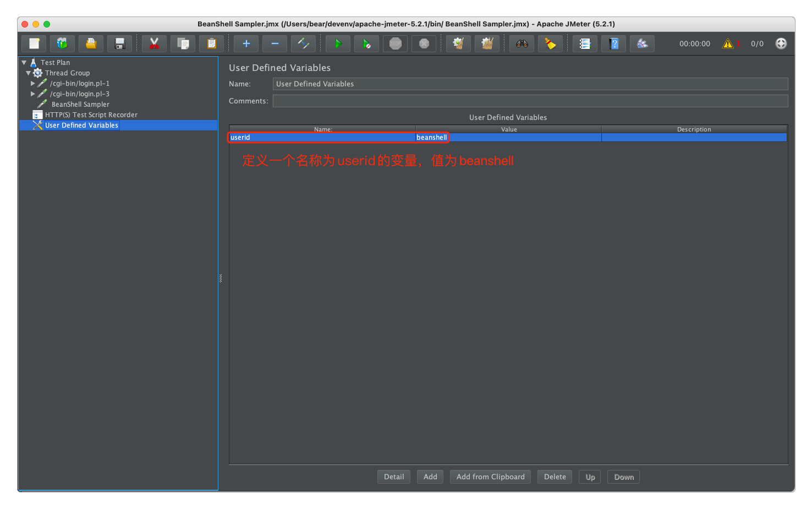This screenshot has height=509, width=812.
Task: Click the Description column header
Action: tap(694, 129)
